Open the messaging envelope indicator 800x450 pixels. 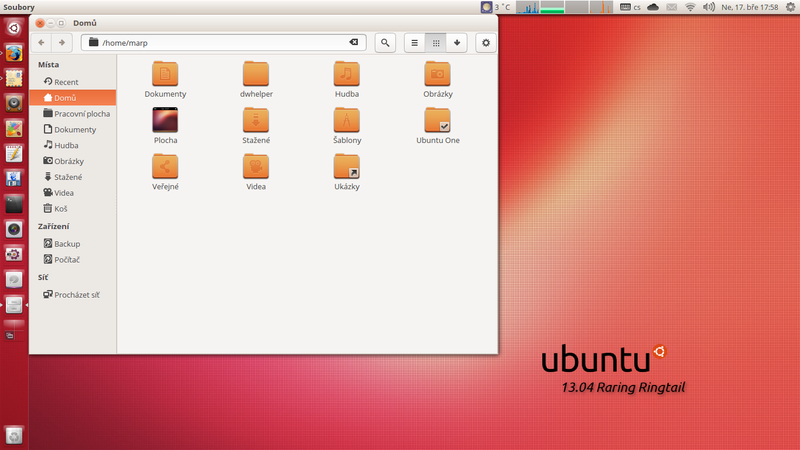coord(672,7)
